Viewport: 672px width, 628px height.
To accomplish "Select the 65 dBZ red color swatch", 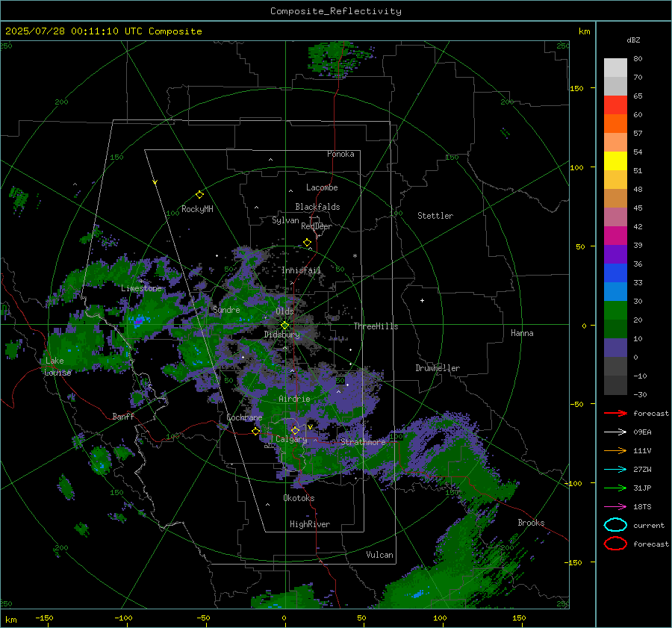I will click(x=615, y=105).
